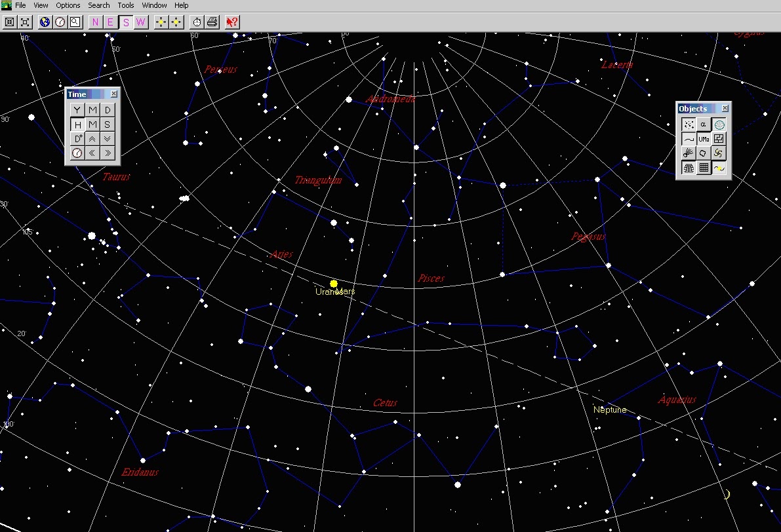781x532 pixels.
Task: Toggle constellation labels UMa button
Action: (704, 139)
